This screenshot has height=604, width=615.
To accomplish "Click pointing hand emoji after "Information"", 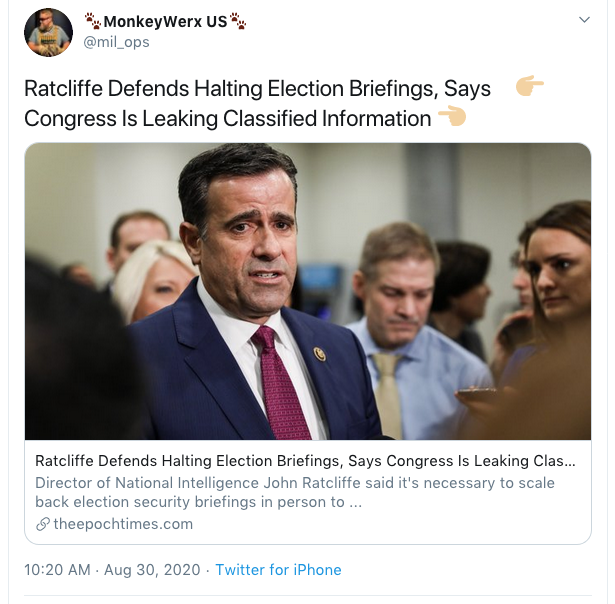I will [451, 117].
